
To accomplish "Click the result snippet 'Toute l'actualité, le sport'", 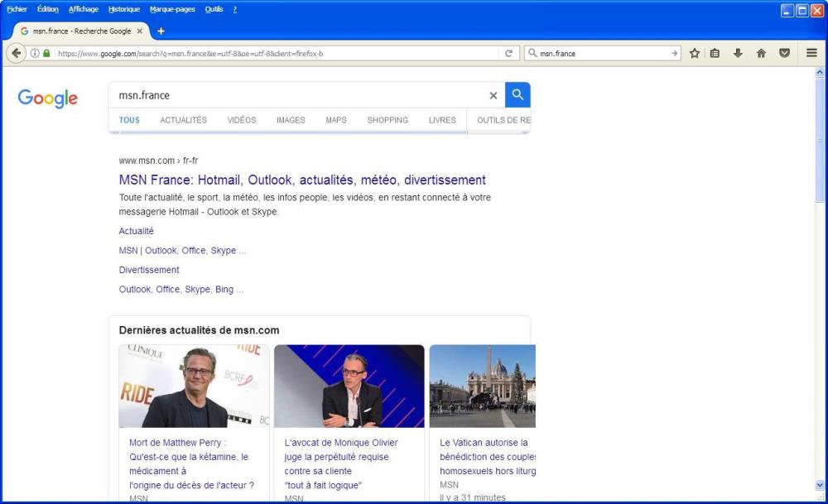I will coord(305,204).
